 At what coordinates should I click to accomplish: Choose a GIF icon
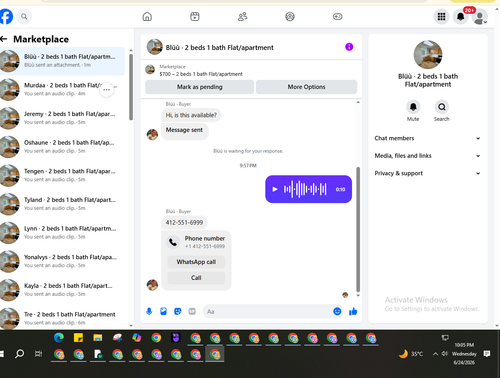click(192, 311)
